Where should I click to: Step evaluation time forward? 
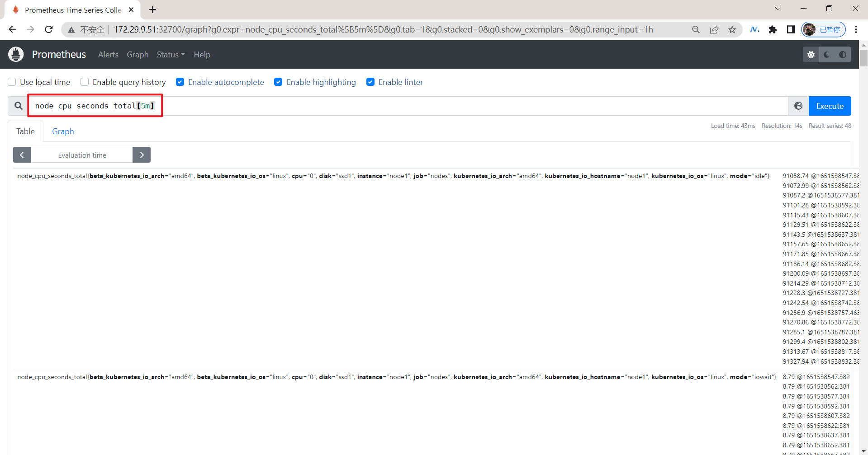142,155
